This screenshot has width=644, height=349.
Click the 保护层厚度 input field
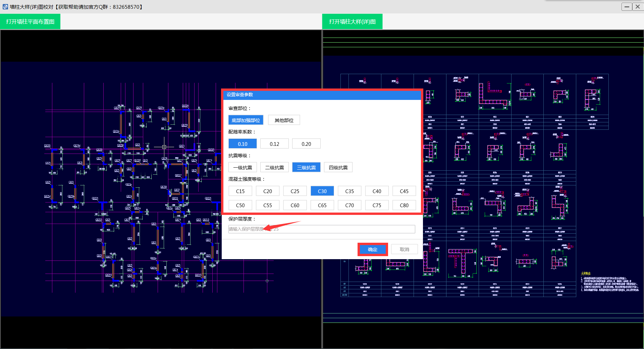pos(321,229)
